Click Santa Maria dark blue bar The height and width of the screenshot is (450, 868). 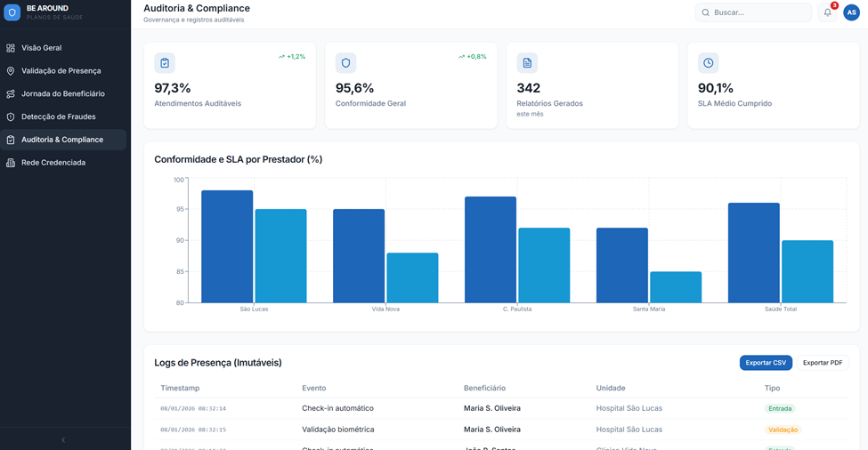click(x=622, y=265)
